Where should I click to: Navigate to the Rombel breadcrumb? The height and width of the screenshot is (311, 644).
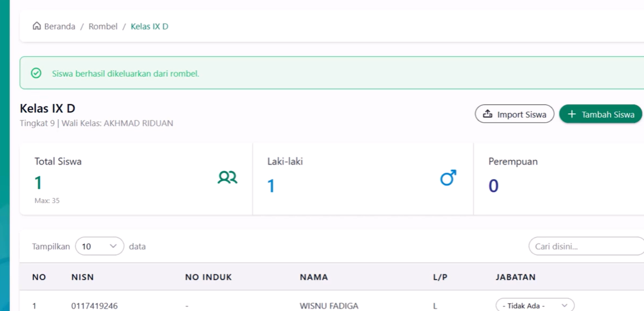(103, 27)
